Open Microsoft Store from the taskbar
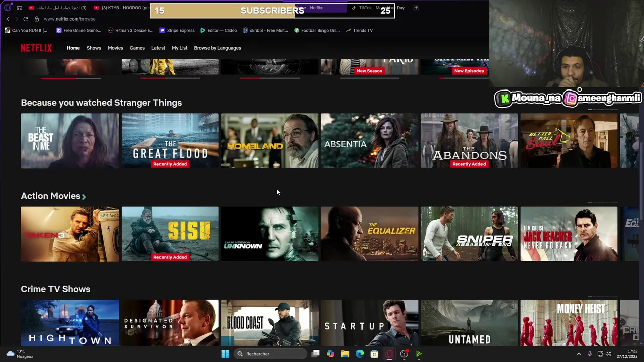 tap(374, 354)
